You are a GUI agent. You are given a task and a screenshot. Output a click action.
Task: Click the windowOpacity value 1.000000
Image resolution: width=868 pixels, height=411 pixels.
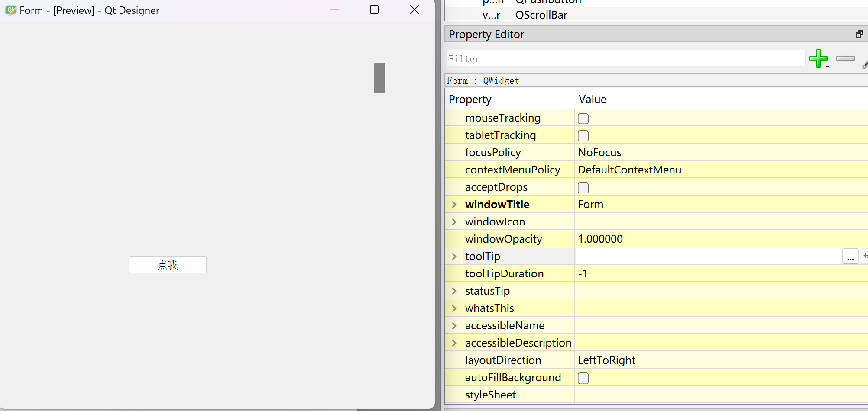tap(600, 239)
